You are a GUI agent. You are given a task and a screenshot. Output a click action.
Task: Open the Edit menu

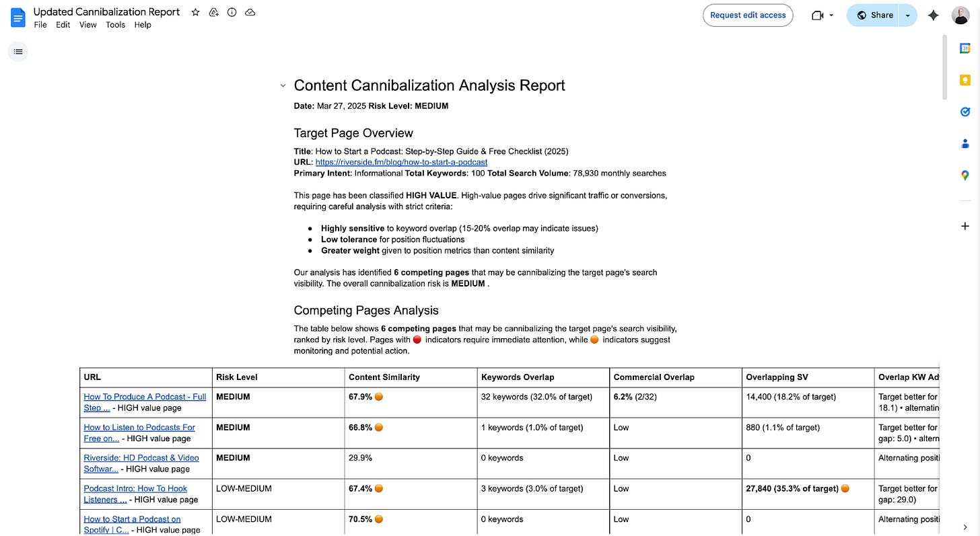[x=63, y=25]
